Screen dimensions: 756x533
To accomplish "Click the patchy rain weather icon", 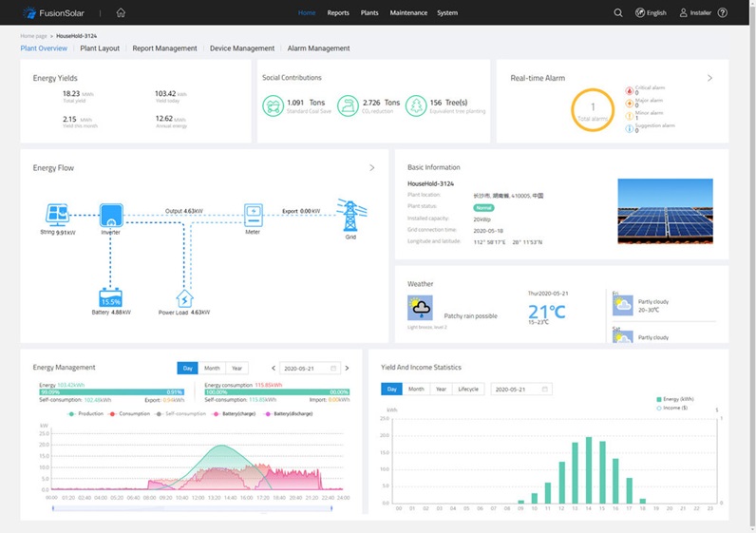I will tap(420, 308).
